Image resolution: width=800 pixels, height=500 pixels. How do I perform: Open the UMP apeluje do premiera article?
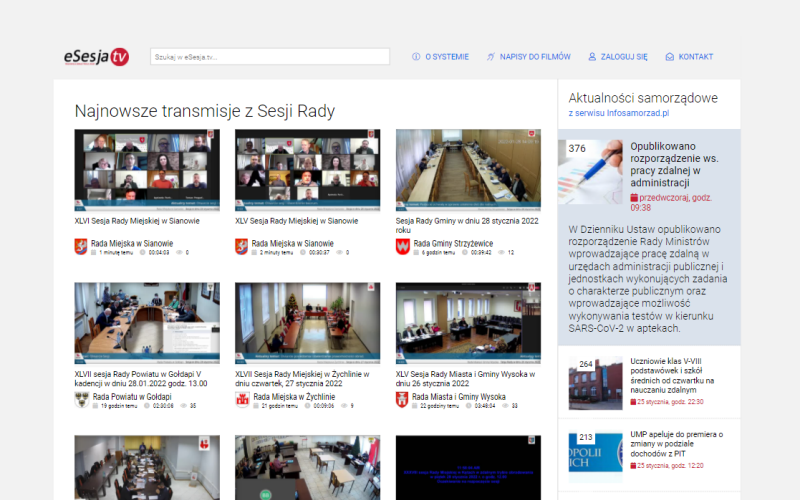click(x=671, y=442)
